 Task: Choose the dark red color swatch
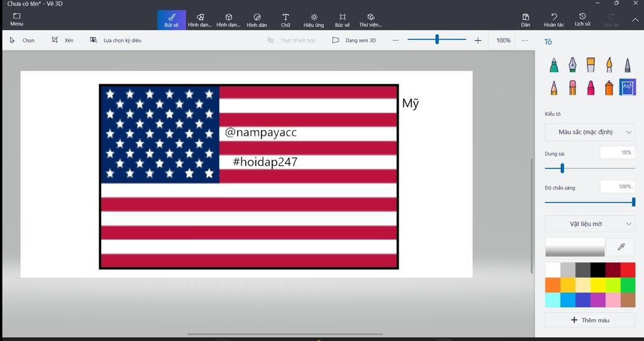click(x=613, y=270)
